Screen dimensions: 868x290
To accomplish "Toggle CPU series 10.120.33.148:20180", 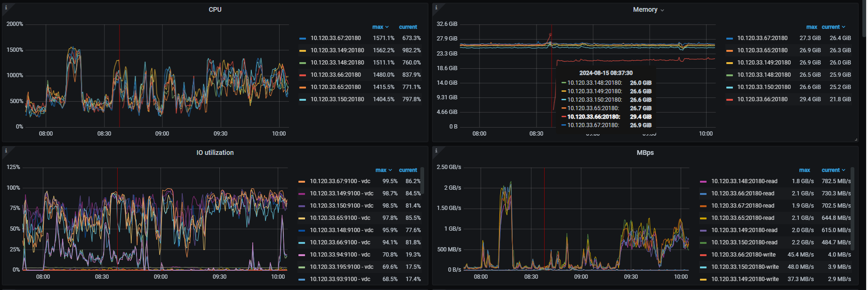I will [337, 63].
